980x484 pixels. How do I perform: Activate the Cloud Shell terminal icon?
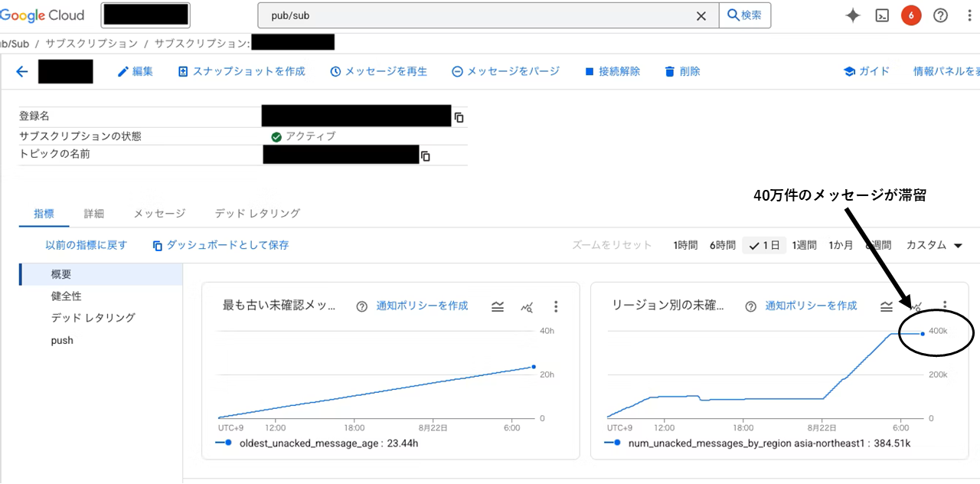pyautogui.click(x=882, y=15)
